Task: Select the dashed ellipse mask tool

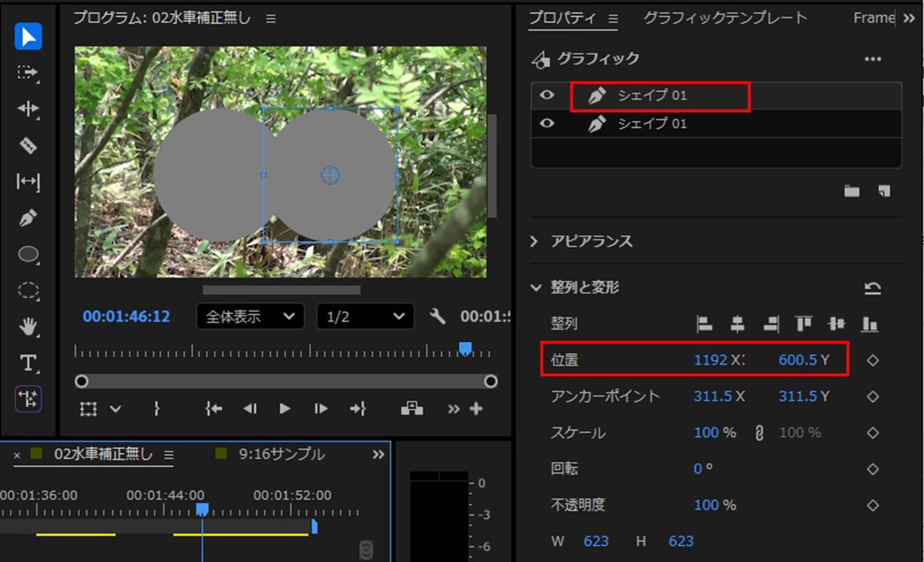Action: [x=28, y=291]
